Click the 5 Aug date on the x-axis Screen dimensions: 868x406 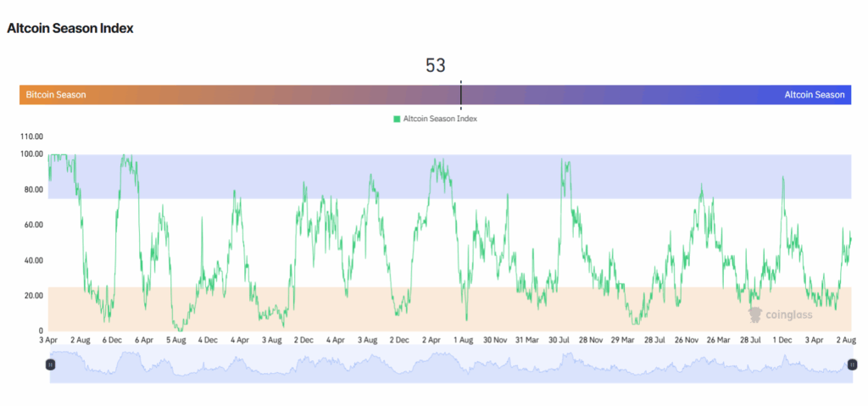[x=175, y=340]
